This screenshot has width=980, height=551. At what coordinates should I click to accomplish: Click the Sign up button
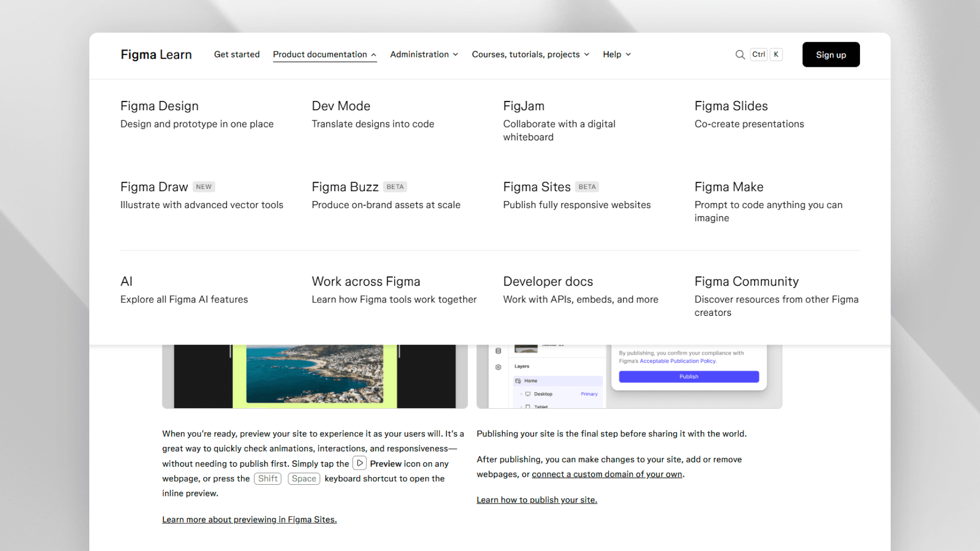point(830,55)
